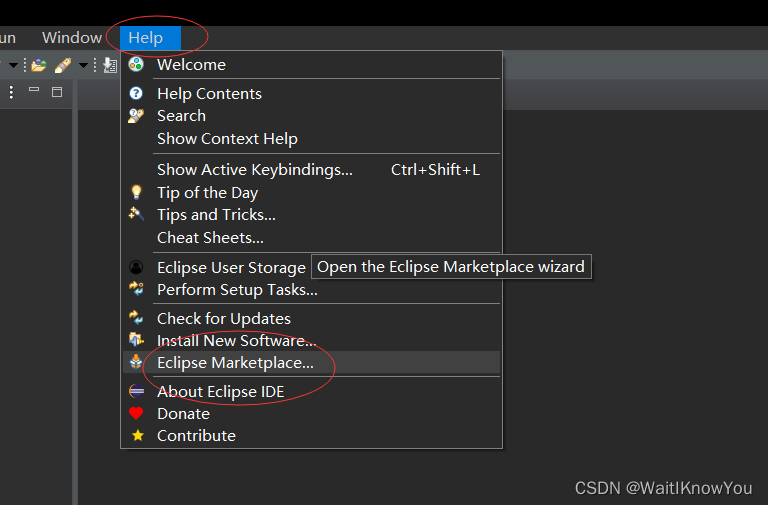Click the About Eclipse IDE logo icon
This screenshot has height=505, width=768.
136,391
